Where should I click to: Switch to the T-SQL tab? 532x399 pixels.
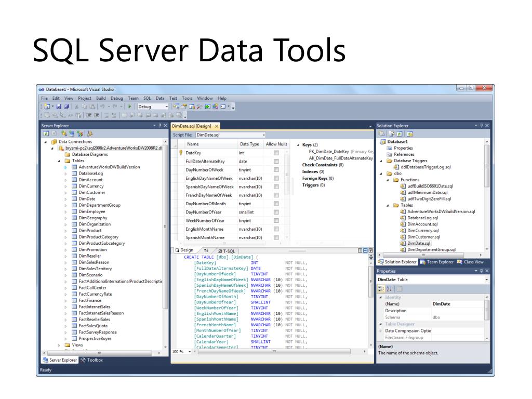pyautogui.click(x=227, y=251)
